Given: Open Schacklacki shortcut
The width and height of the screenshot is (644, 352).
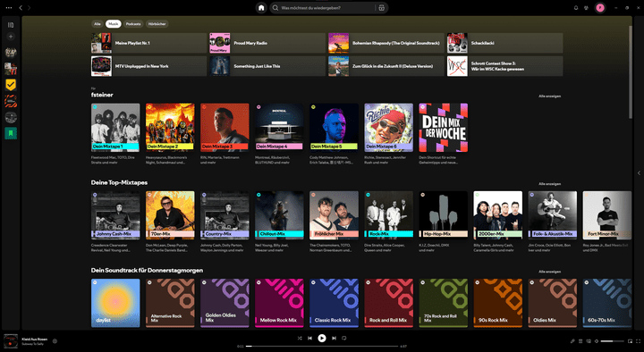Looking at the screenshot, I should pos(504,43).
